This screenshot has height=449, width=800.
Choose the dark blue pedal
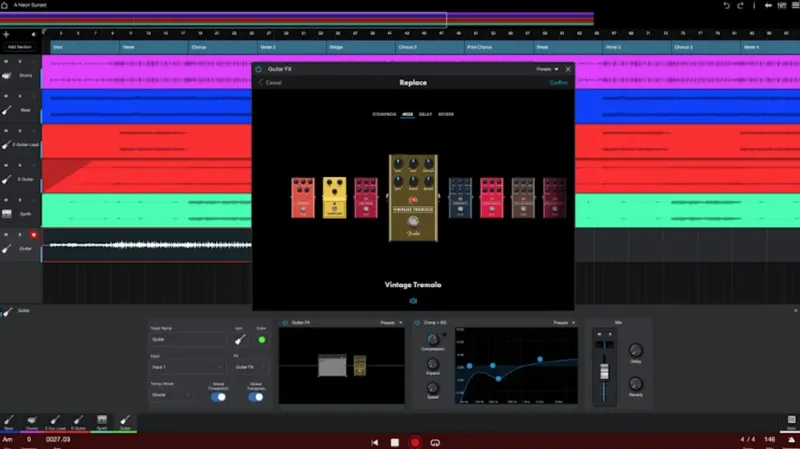tap(460, 198)
